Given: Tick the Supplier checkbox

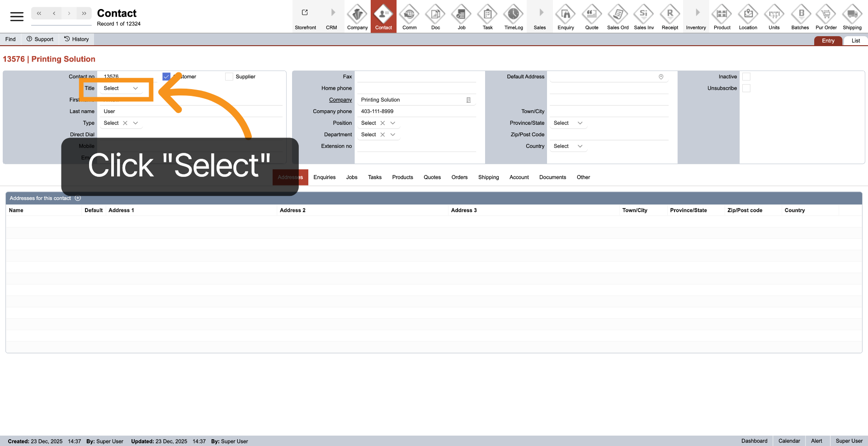Looking at the screenshot, I should point(229,77).
